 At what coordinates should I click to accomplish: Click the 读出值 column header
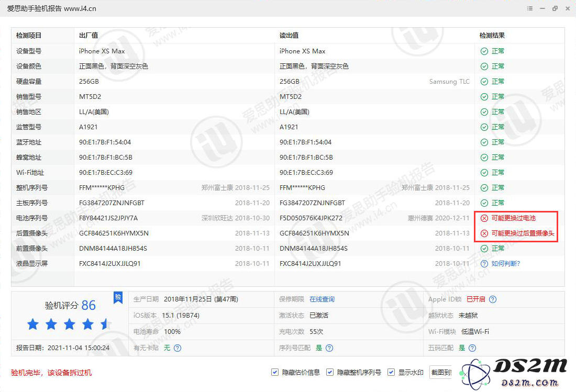[x=289, y=36]
